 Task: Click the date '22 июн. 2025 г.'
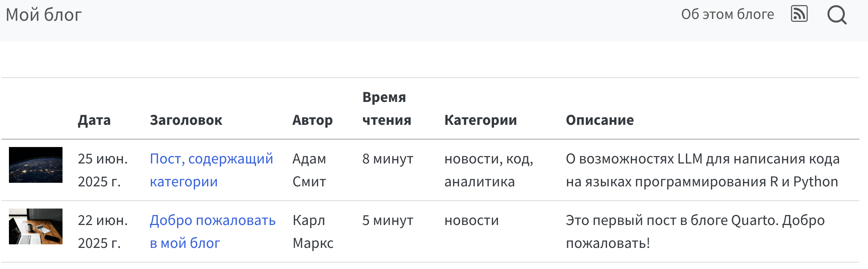tap(103, 231)
